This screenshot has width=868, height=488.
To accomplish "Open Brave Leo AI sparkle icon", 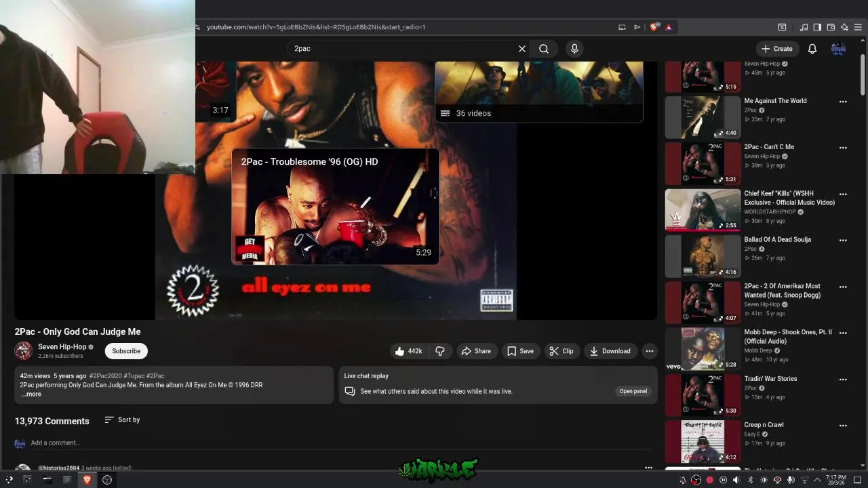I will pyautogui.click(x=844, y=27).
